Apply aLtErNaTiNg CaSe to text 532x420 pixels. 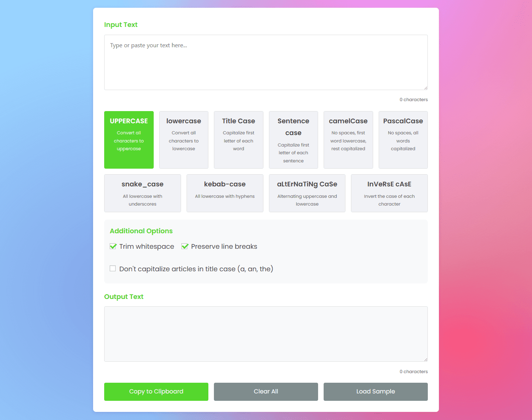(x=307, y=193)
